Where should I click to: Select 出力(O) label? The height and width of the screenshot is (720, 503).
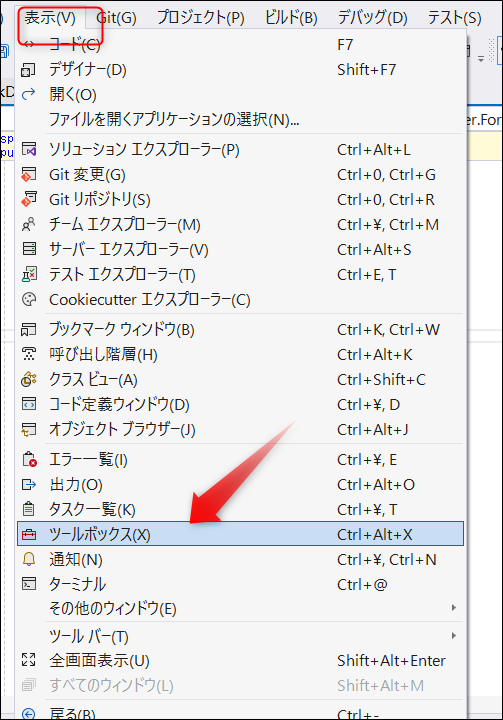click(76, 484)
